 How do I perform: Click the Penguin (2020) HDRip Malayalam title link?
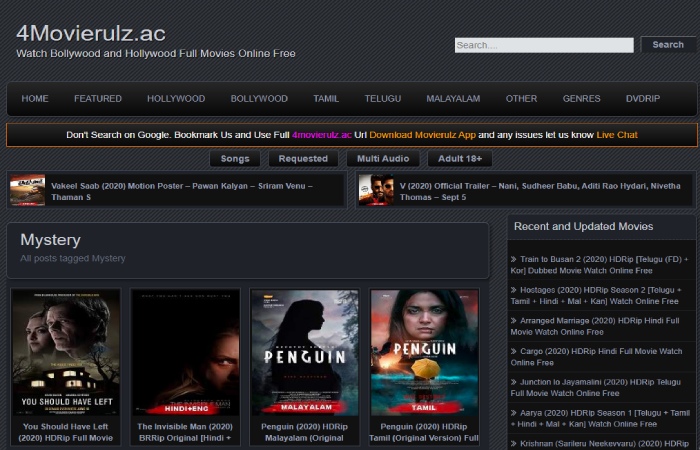pyautogui.click(x=304, y=432)
